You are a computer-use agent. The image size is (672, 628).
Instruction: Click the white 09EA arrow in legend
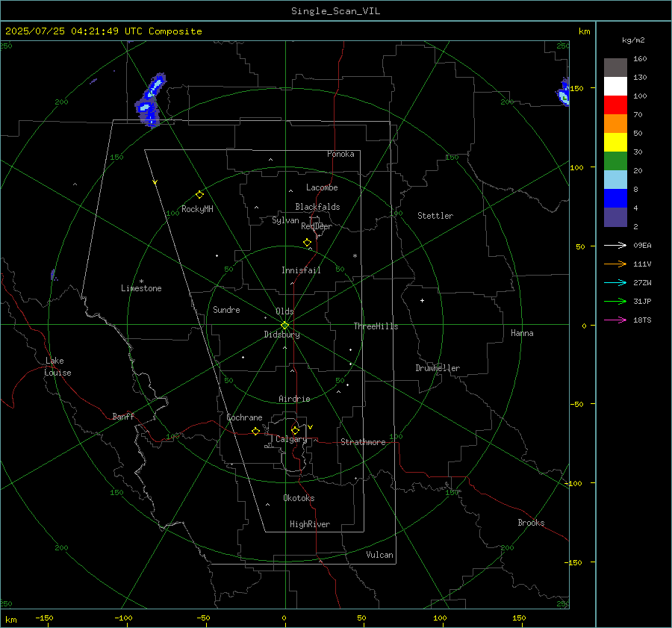click(x=615, y=245)
